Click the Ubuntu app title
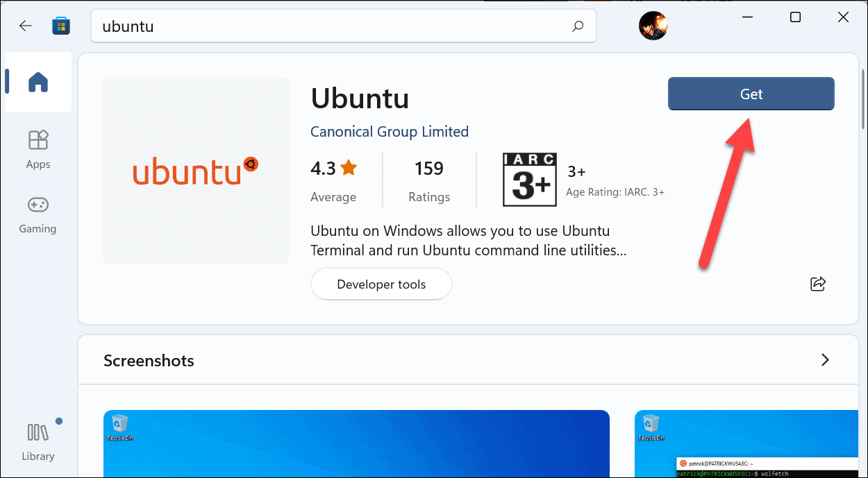868x478 pixels. click(x=360, y=99)
